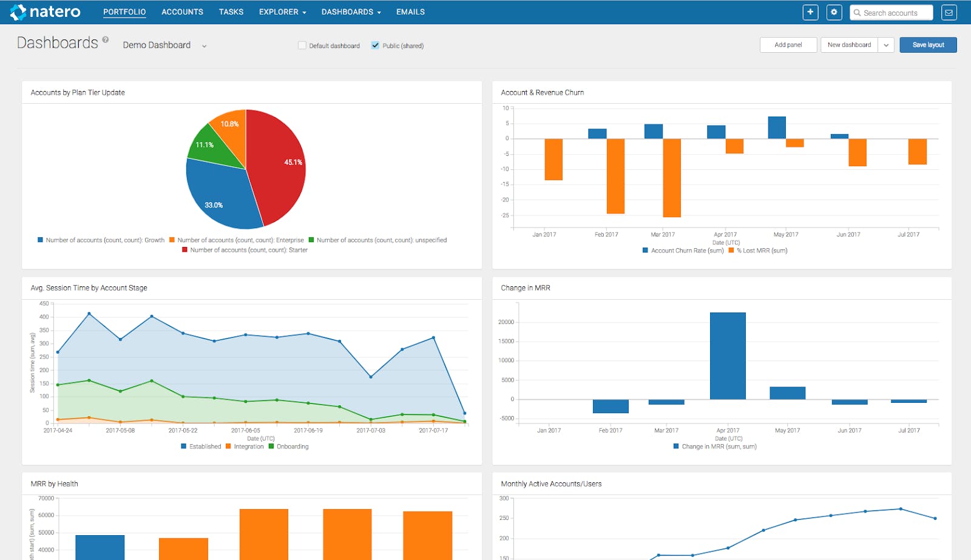Click the Natero logo

click(46, 12)
